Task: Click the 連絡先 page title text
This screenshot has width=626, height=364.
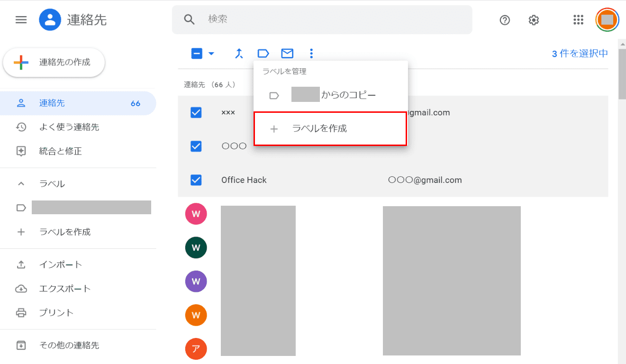Action: coord(87,19)
